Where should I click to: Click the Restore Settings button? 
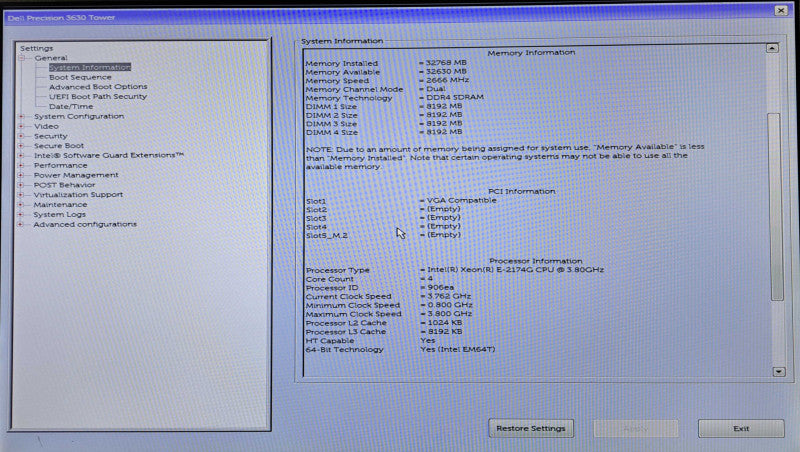(x=531, y=429)
